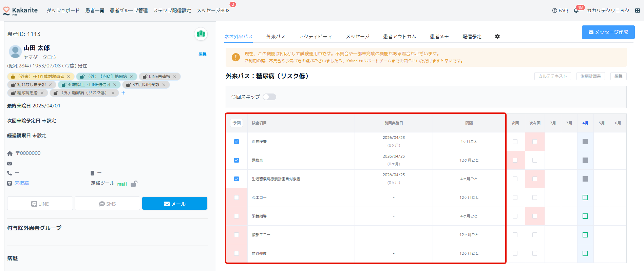Screen dimensions: 644x271
Task: Switch to the アクティビティ tab
Action: tap(315, 37)
